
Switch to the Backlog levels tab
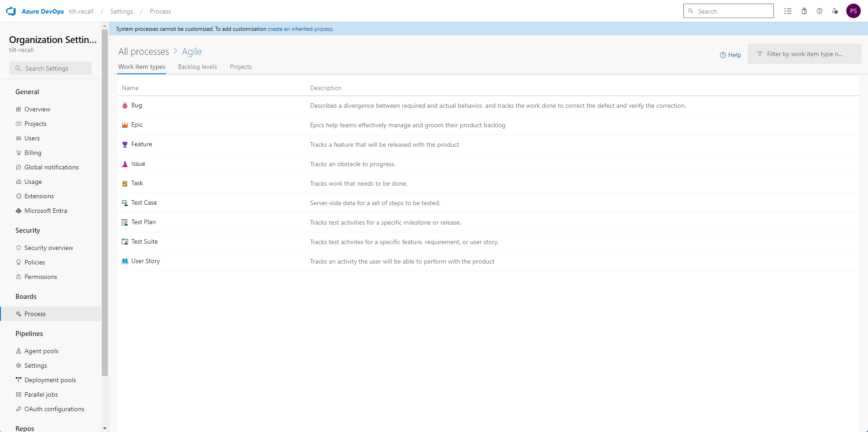click(197, 67)
